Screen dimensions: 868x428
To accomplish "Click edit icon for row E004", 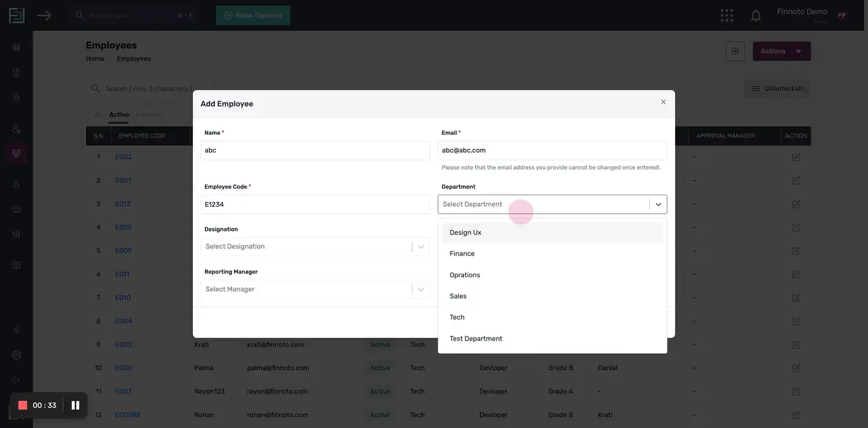I will 796,321.
